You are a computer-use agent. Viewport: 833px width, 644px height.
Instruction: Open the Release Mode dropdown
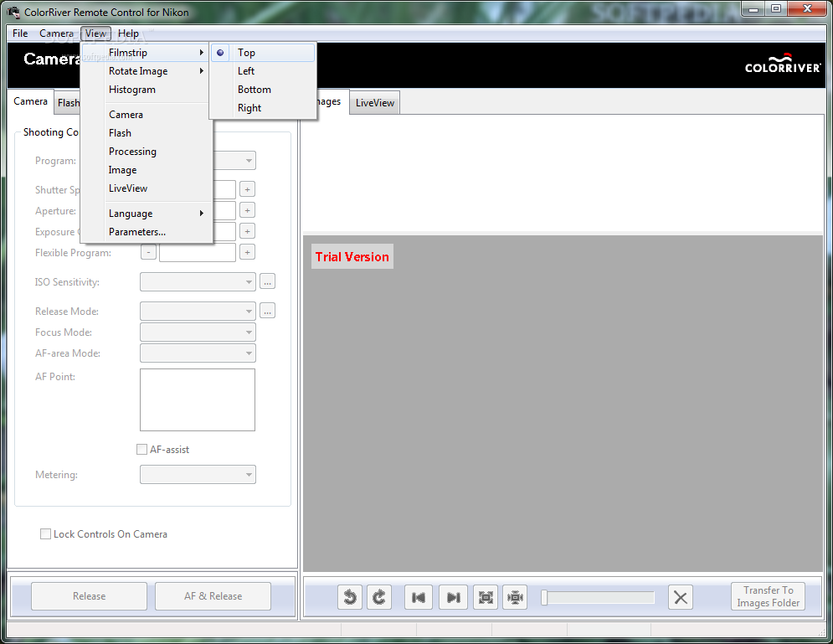pos(198,312)
